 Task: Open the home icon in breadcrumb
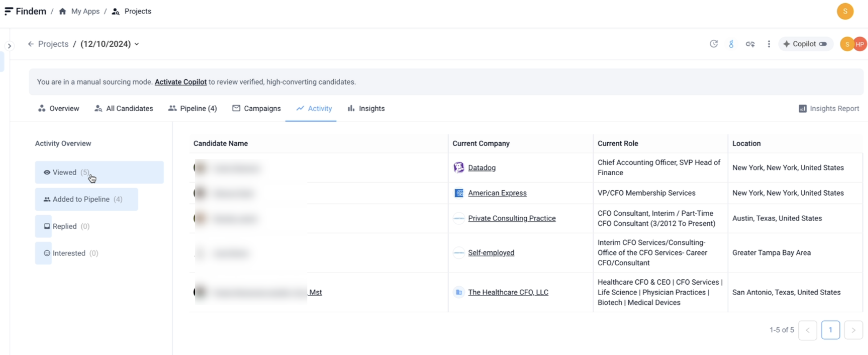(x=62, y=11)
